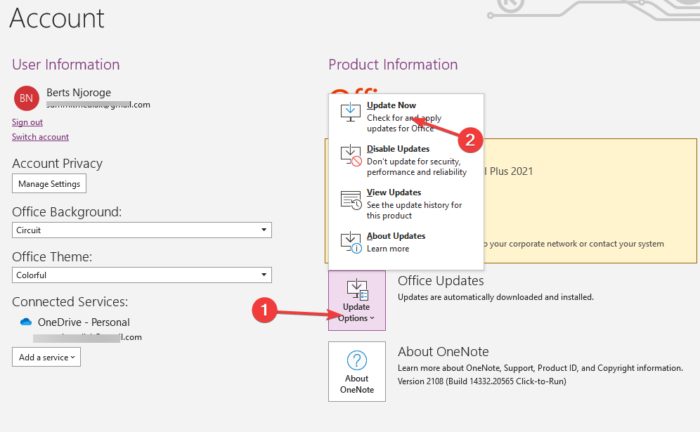Click the Berts Njoroge user name
Screen dimensions: 700x432
[x=79, y=92]
